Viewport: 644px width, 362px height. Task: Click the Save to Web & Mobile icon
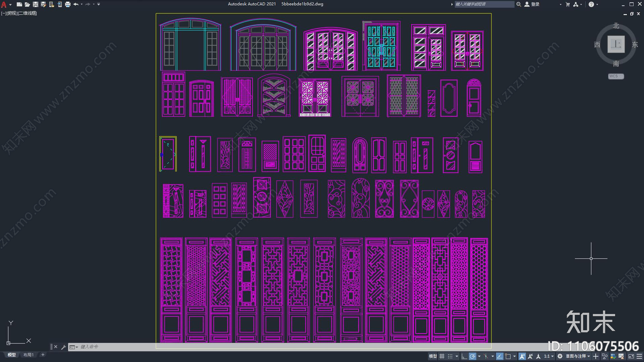coord(60,4)
